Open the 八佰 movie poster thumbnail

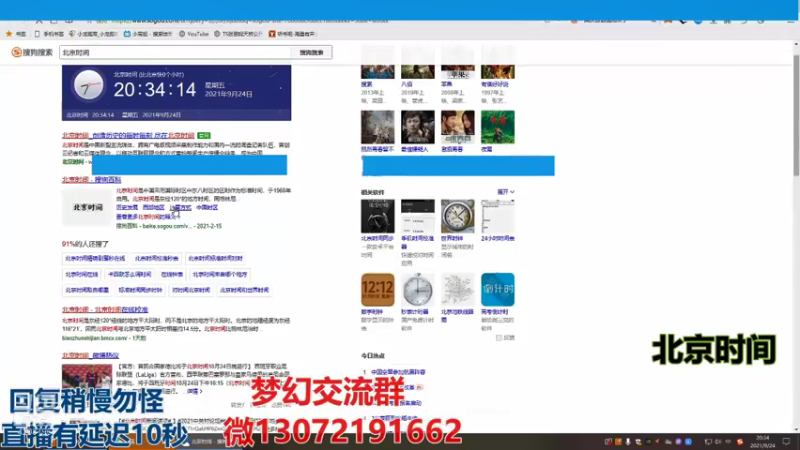417,62
